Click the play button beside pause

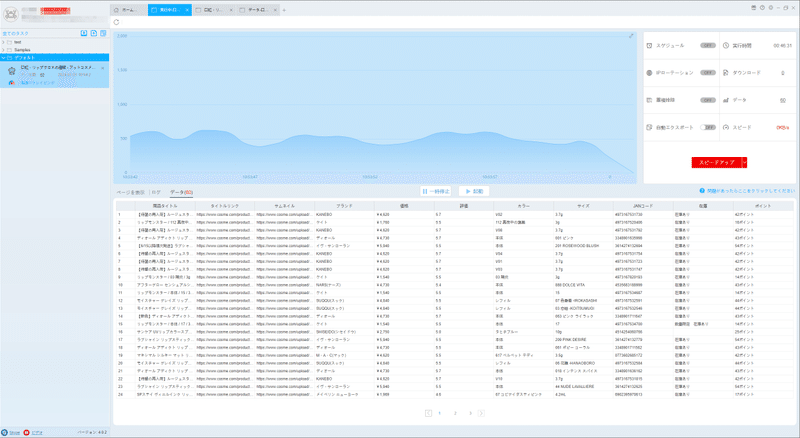point(474,191)
